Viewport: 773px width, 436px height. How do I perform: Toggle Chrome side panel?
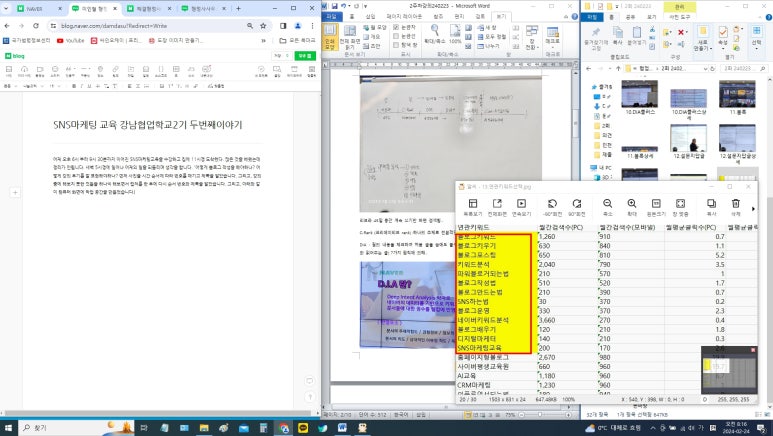(283, 26)
